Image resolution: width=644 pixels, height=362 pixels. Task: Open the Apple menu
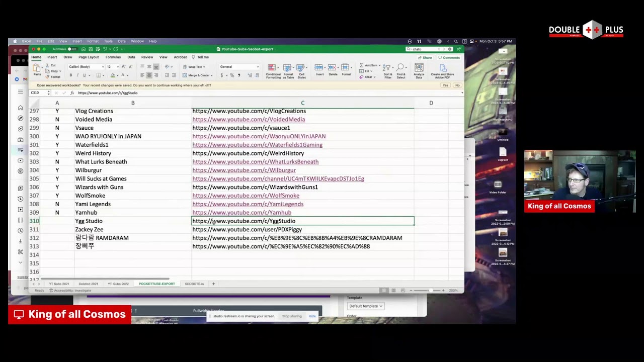[15, 41]
